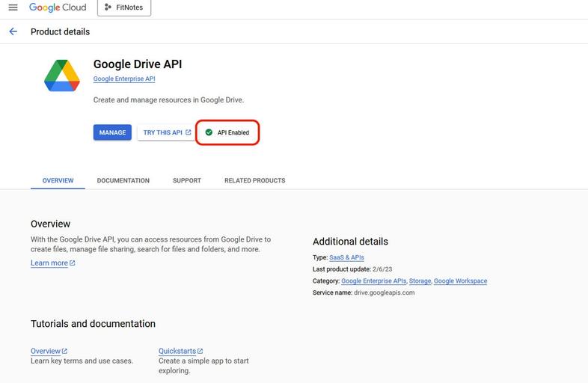Screen dimensions: 588x383
Task: Open the Google Workspace category link
Action: click(x=461, y=281)
